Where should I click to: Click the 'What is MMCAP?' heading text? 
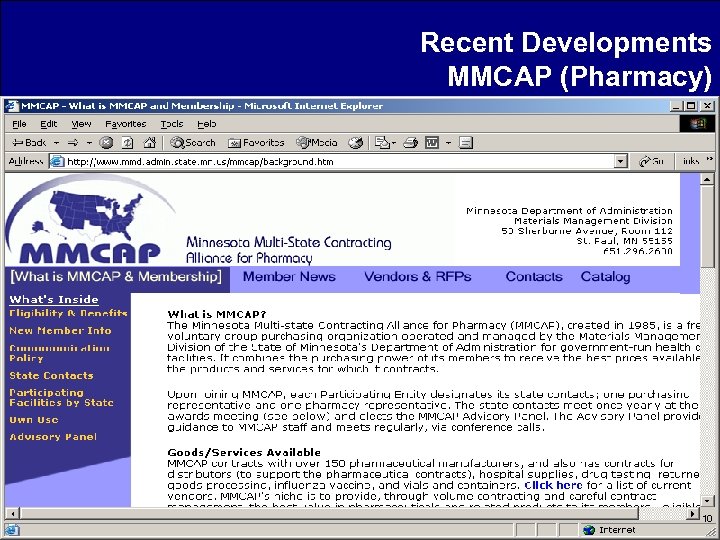pos(217,315)
